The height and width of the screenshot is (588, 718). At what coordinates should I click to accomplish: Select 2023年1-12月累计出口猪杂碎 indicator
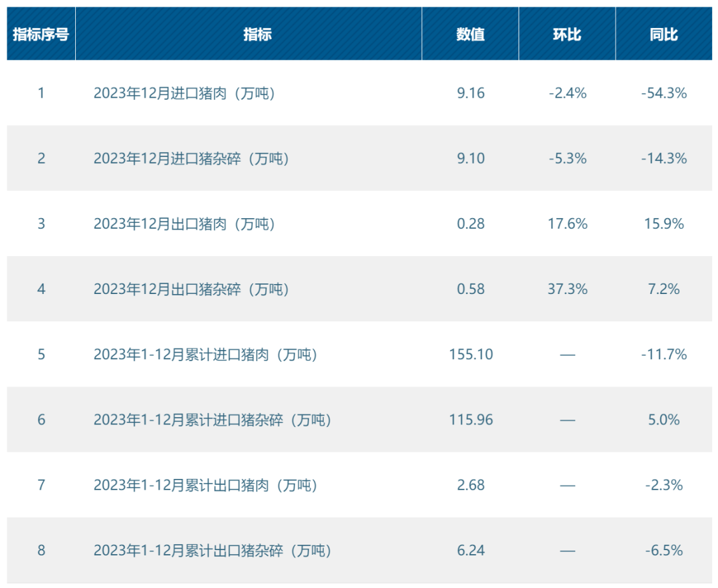click(213, 551)
